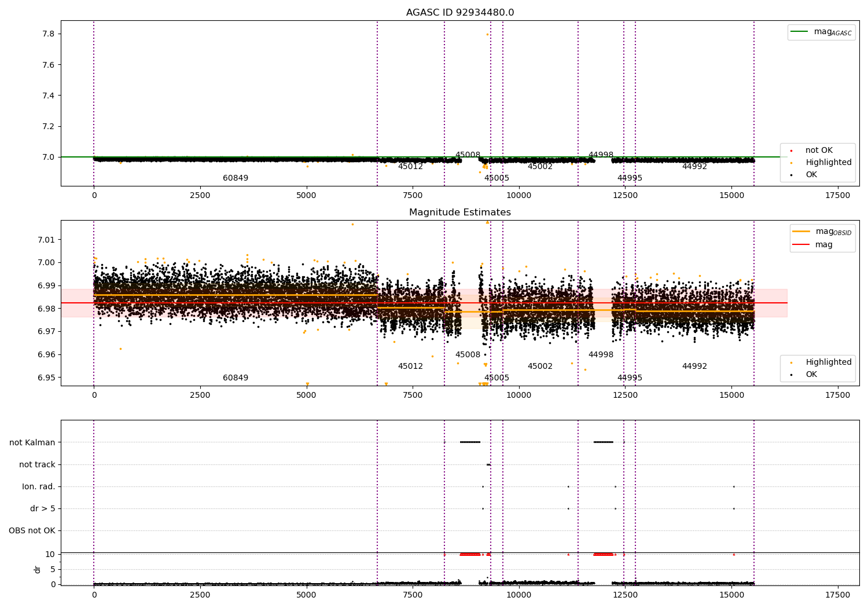Click the green mag AGASC legend line
The height and width of the screenshot is (608, 868).
click(799, 32)
